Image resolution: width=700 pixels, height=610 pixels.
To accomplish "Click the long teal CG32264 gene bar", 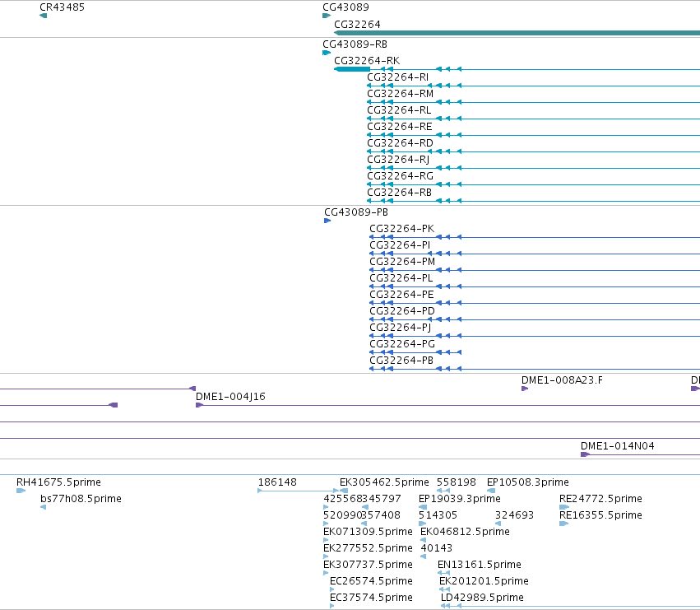I will click(x=517, y=33).
